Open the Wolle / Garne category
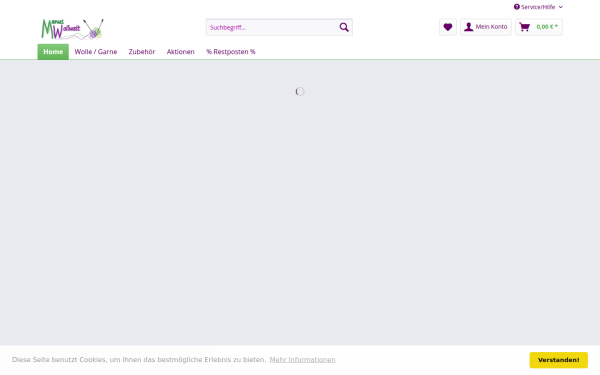This screenshot has width=600, height=375. [x=96, y=52]
